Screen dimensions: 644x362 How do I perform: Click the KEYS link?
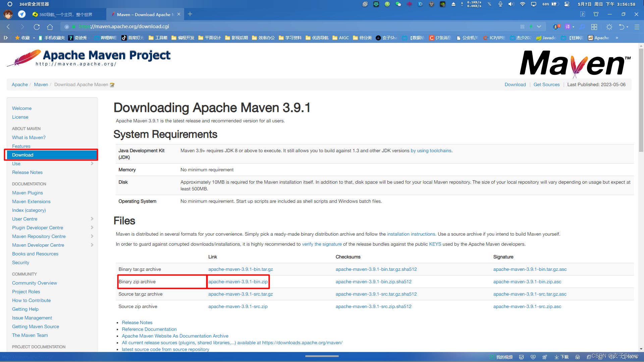point(435,244)
